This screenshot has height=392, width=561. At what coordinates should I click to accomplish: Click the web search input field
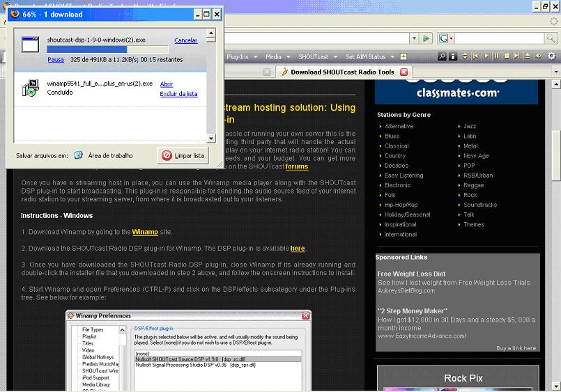pos(499,38)
